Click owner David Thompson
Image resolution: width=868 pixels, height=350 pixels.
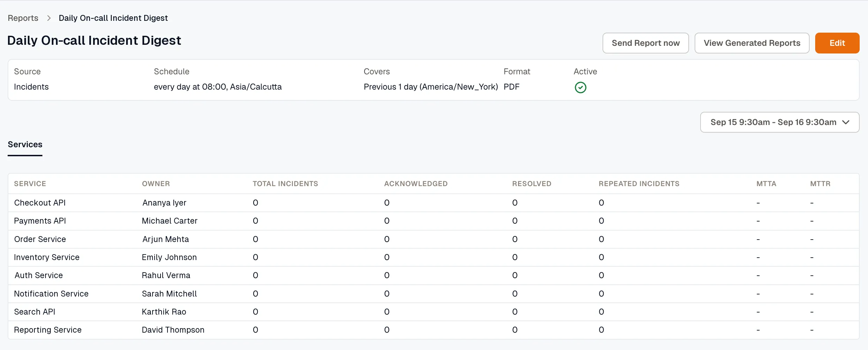click(x=173, y=330)
